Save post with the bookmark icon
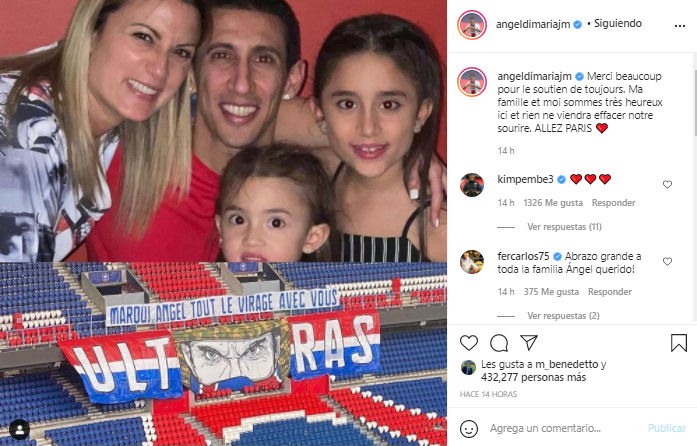 point(679,343)
